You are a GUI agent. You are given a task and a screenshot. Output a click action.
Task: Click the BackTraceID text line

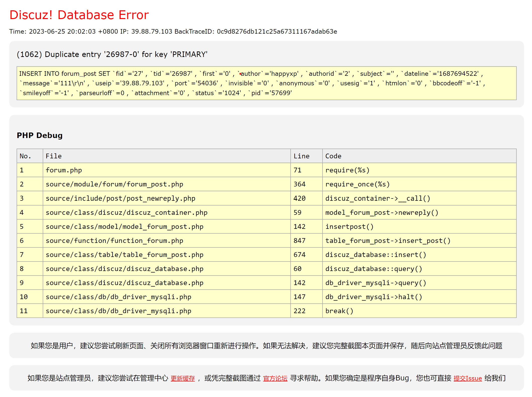pyautogui.click(x=173, y=32)
